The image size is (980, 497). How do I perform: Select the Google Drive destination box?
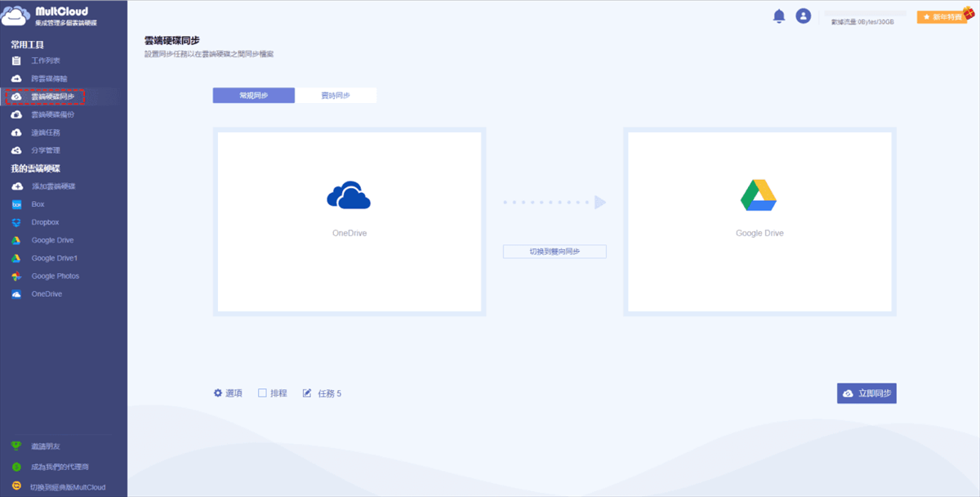[x=759, y=222]
